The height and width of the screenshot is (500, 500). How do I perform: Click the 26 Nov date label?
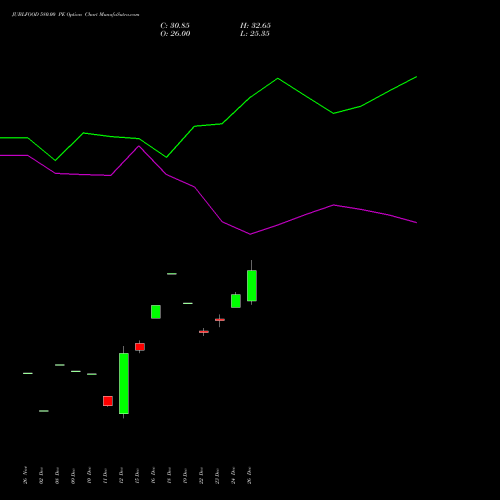(x=26, y=475)
